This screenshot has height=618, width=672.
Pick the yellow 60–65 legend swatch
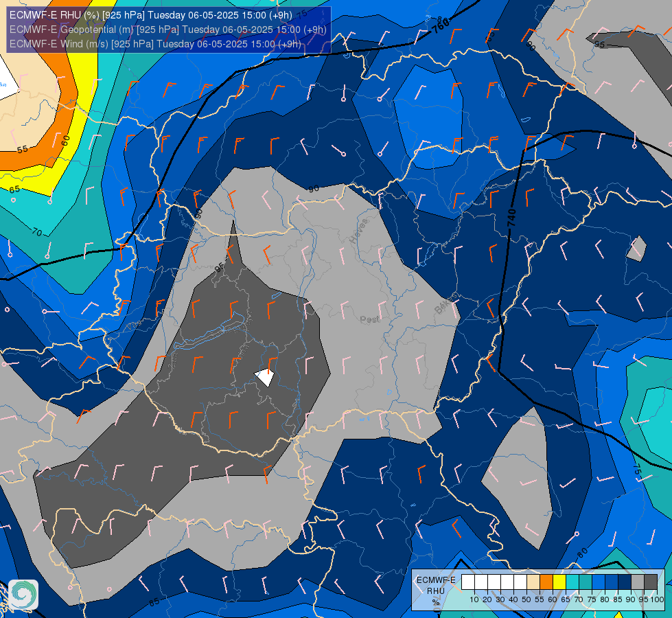pyautogui.click(x=559, y=582)
